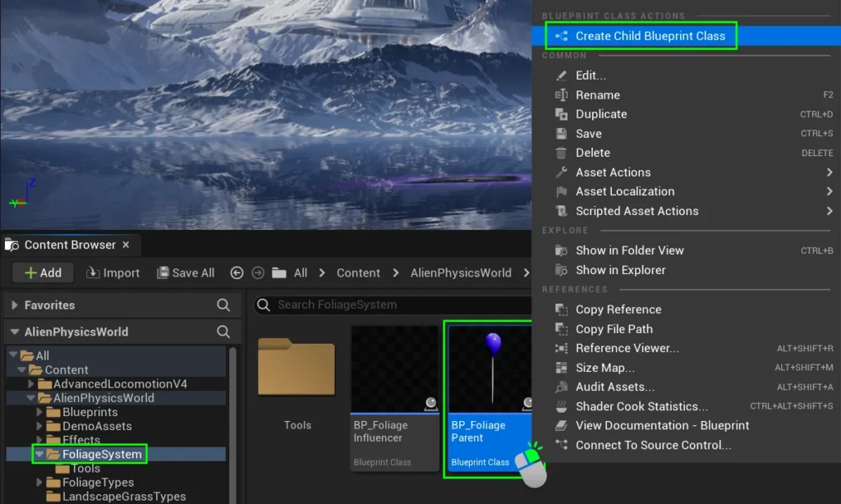Click the search icon next to Favorites
This screenshot has width=841, height=504.
(x=223, y=305)
